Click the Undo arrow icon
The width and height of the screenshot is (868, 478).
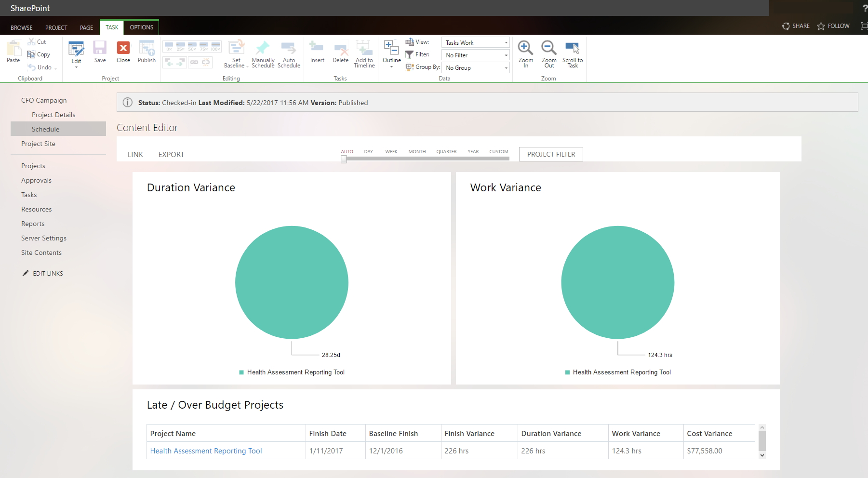pyautogui.click(x=31, y=67)
